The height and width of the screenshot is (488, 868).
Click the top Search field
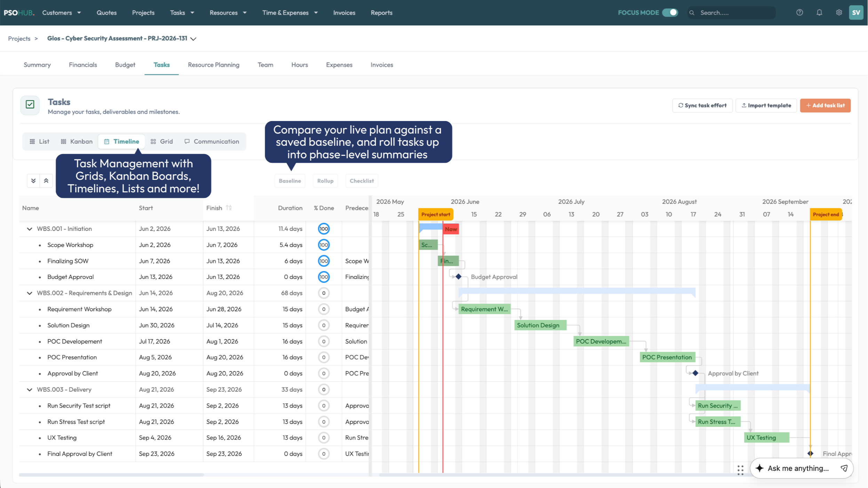click(732, 13)
